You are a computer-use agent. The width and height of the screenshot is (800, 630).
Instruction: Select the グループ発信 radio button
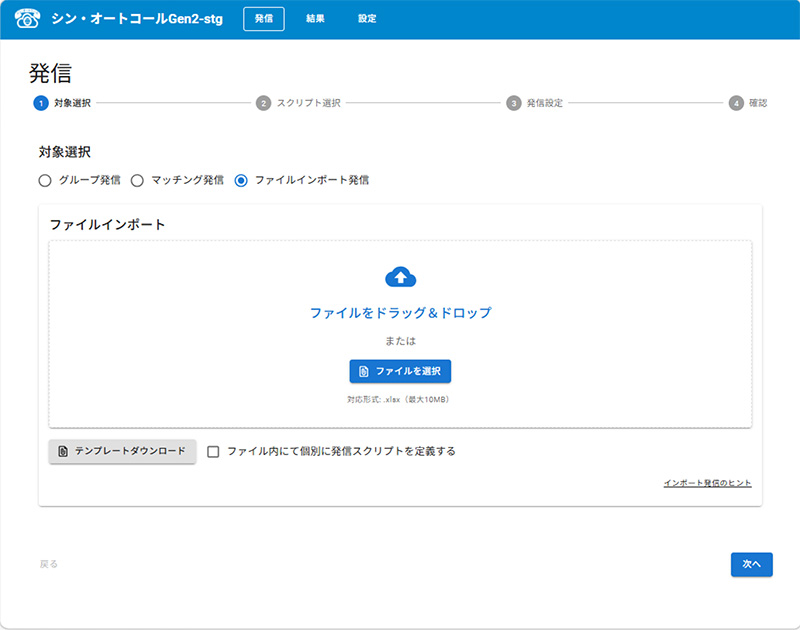45,181
